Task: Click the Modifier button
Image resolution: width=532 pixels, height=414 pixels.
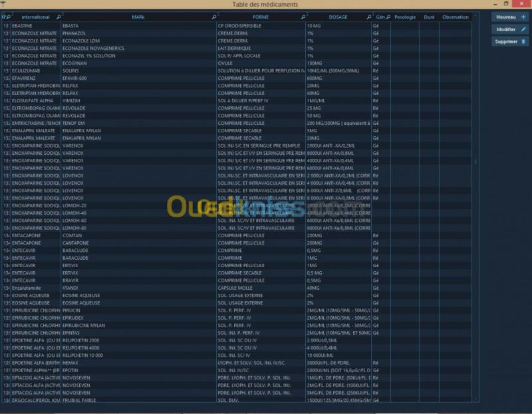Action: [x=510, y=29]
